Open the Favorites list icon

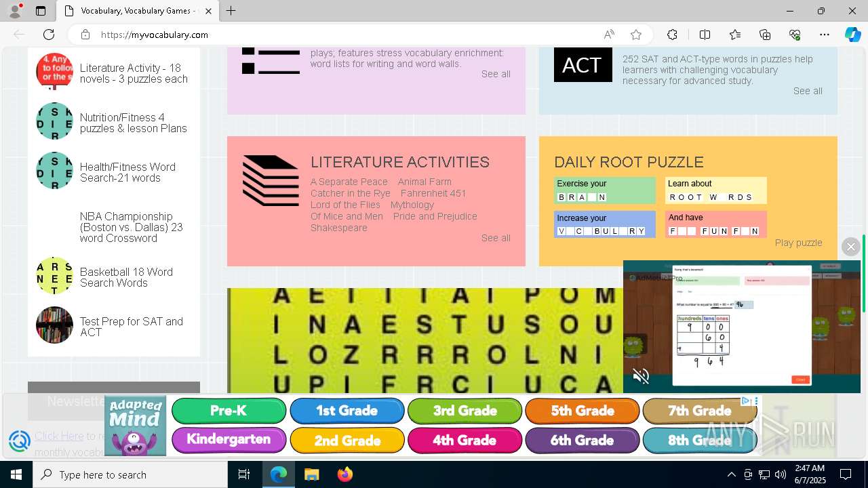tap(735, 35)
